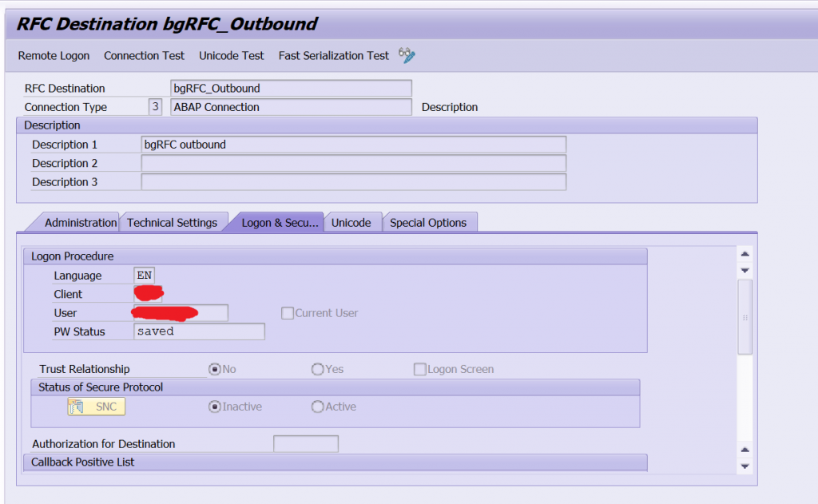Click the Logon Procedure group header

(336, 256)
